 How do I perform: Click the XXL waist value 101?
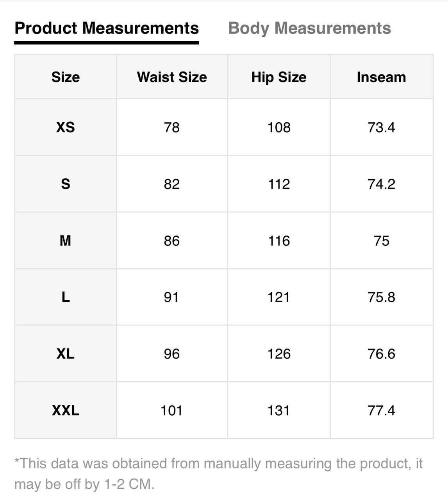pos(172,411)
